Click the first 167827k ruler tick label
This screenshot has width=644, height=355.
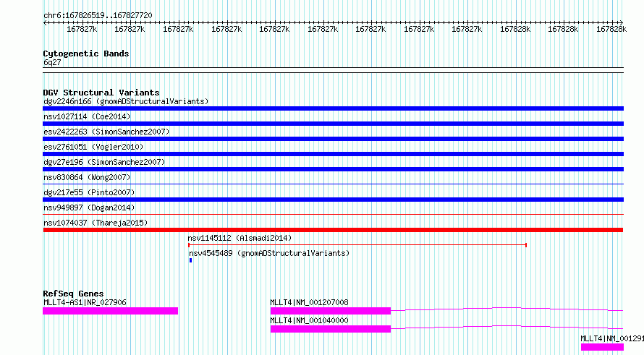[x=82, y=29]
